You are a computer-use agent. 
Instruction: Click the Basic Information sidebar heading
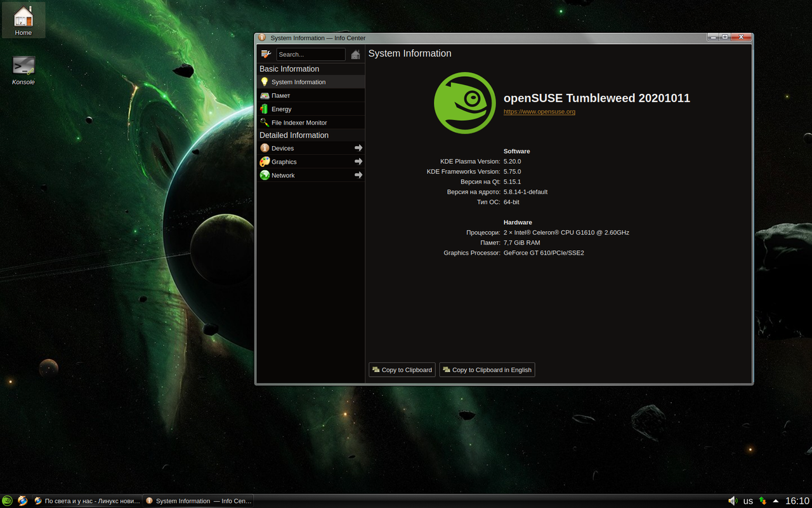click(289, 69)
